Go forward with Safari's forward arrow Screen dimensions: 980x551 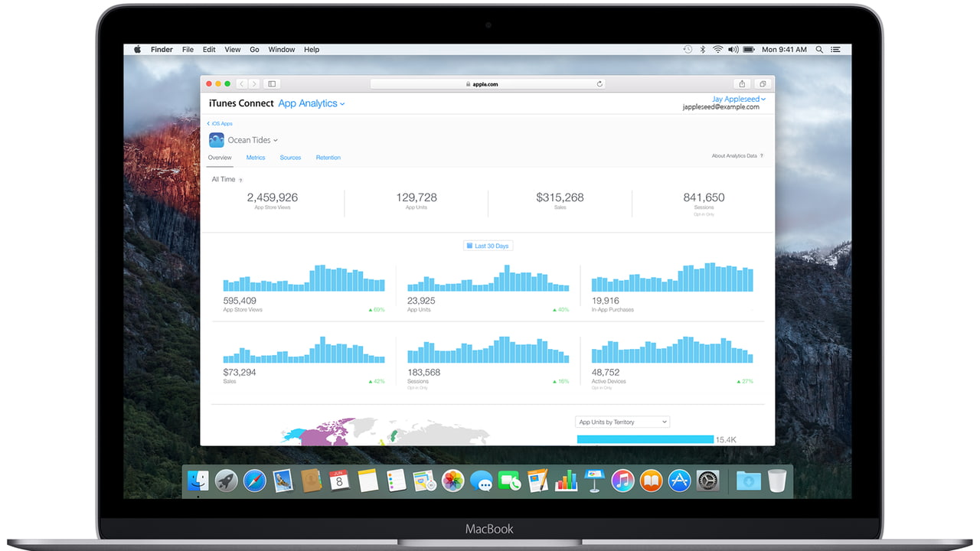[x=254, y=84]
